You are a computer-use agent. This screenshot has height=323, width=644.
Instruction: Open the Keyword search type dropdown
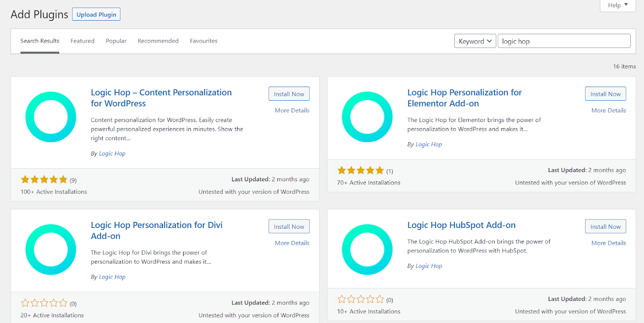point(475,41)
